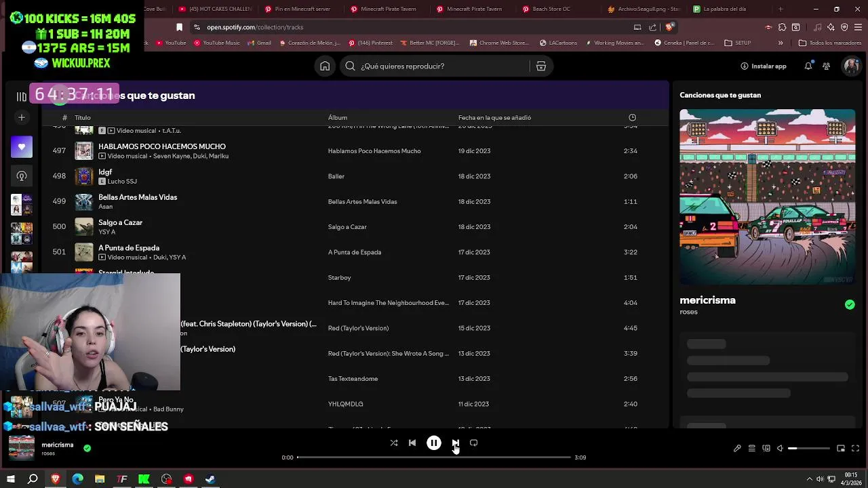Toggle shuffle playback

pos(394,443)
